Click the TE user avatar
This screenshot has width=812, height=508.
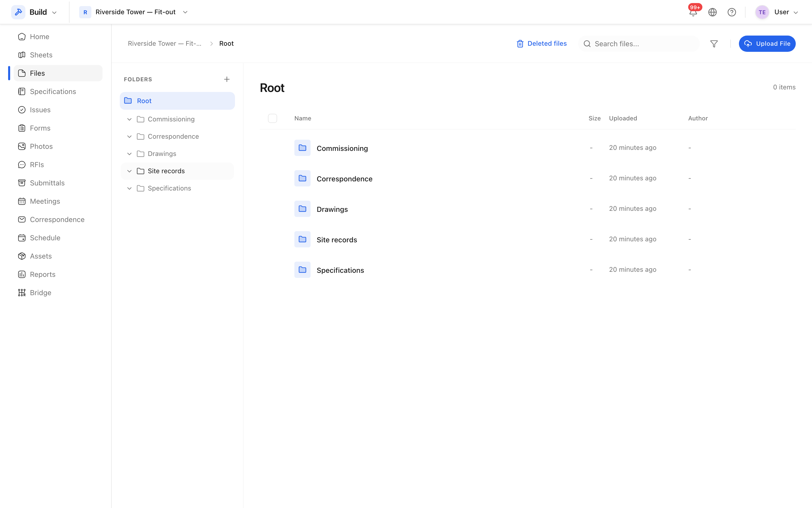click(x=762, y=12)
